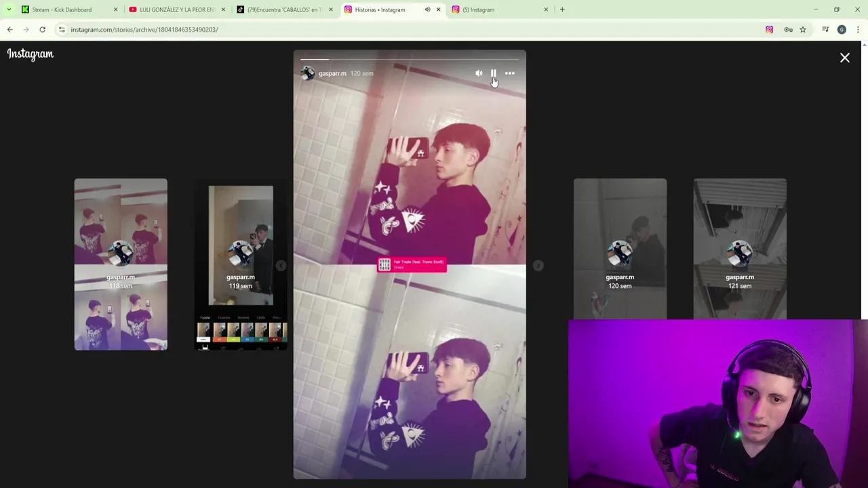868x488 pixels.
Task: Minimize the Chrome window
Action: click(816, 9)
